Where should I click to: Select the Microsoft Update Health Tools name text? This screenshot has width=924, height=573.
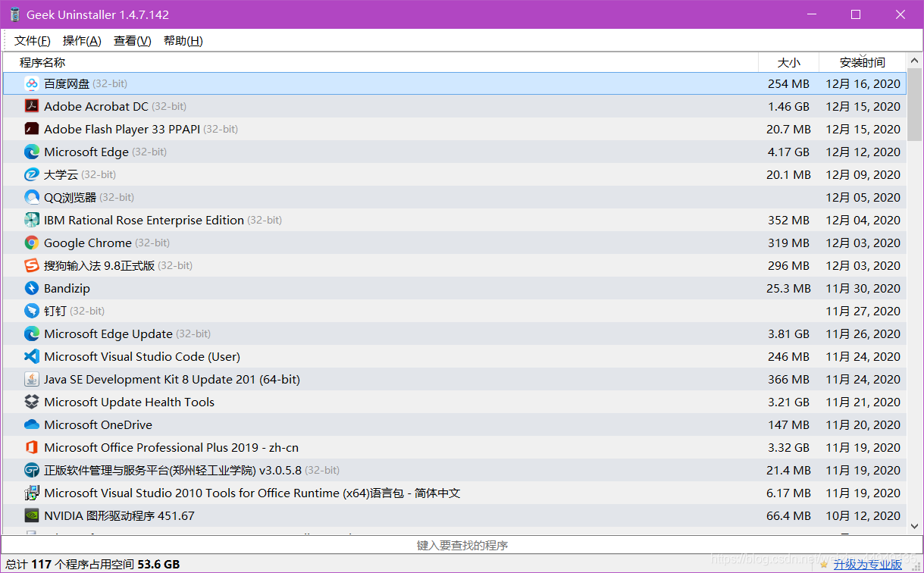(129, 402)
